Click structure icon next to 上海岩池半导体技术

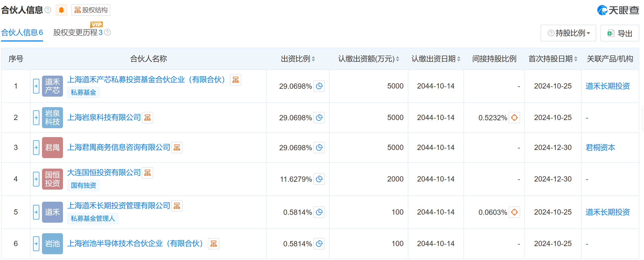tap(214, 244)
